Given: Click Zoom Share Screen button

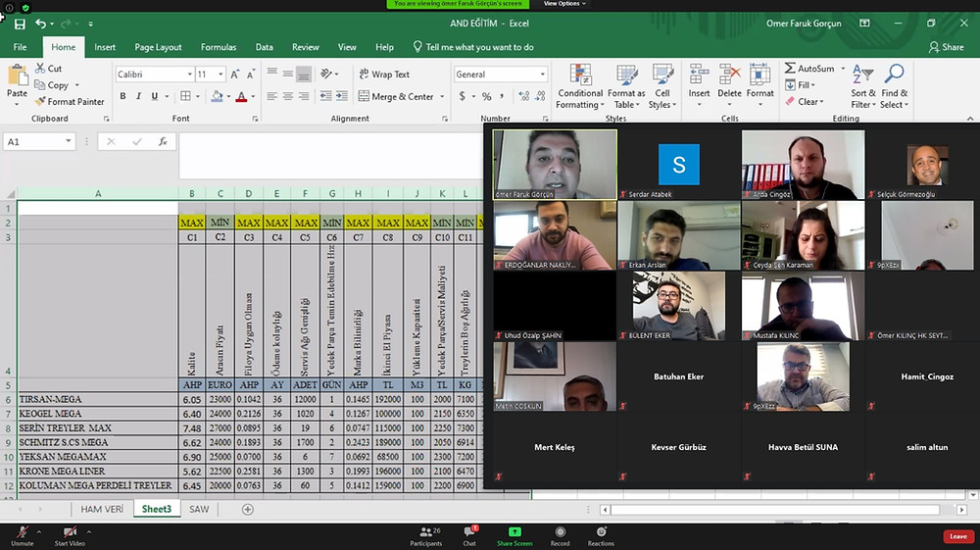Looking at the screenshot, I should pos(514,535).
